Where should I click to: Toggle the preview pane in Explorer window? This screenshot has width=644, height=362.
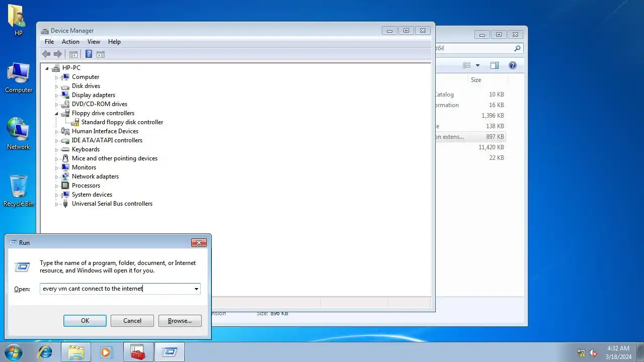point(495,65)
